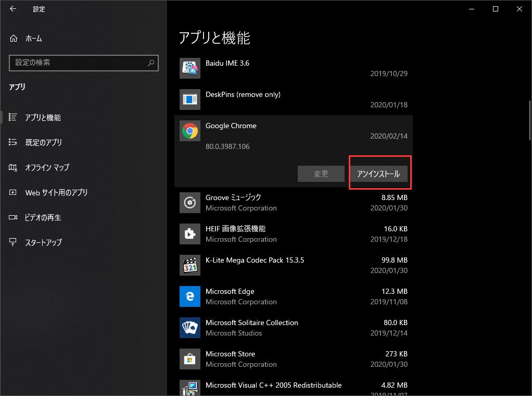Select the DeskPins app icon
Screen dimensions: 532x396
[190, 99]
